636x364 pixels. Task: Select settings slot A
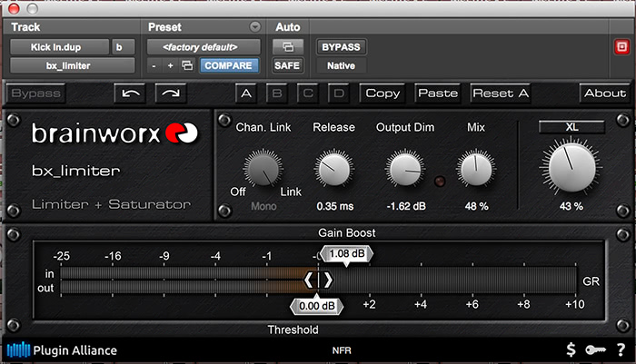click(x=246, y=93)
